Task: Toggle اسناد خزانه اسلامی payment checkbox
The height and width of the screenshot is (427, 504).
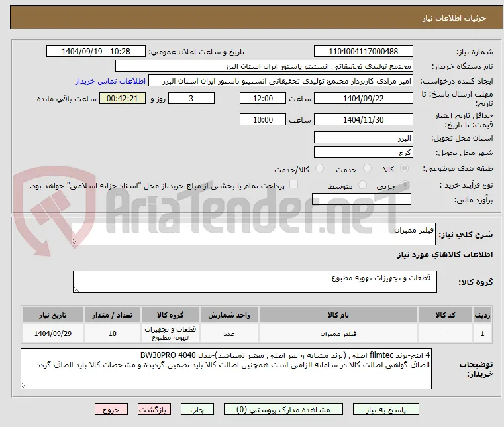Action: [293, 184]
